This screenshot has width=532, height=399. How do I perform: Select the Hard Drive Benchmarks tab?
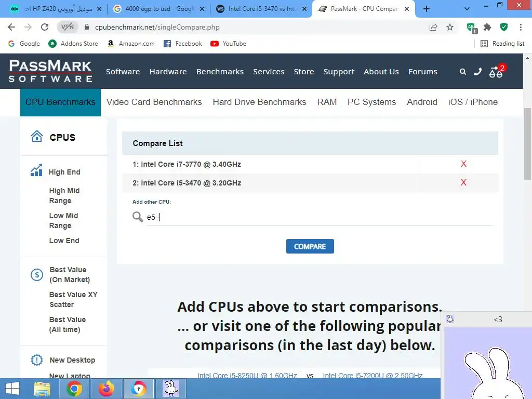click(260, 102)
